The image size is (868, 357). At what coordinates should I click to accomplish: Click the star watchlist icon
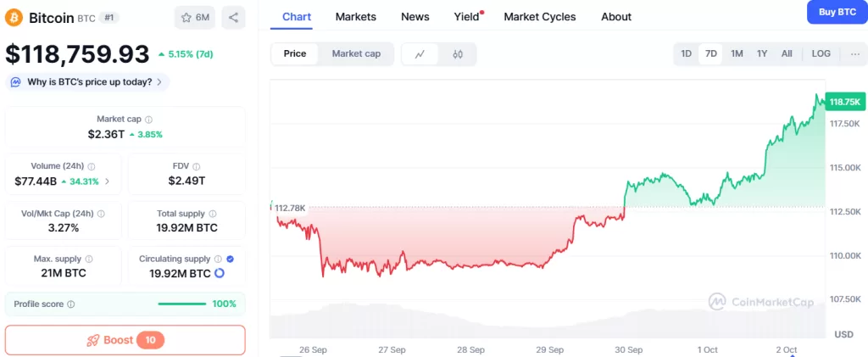[186, 17]
